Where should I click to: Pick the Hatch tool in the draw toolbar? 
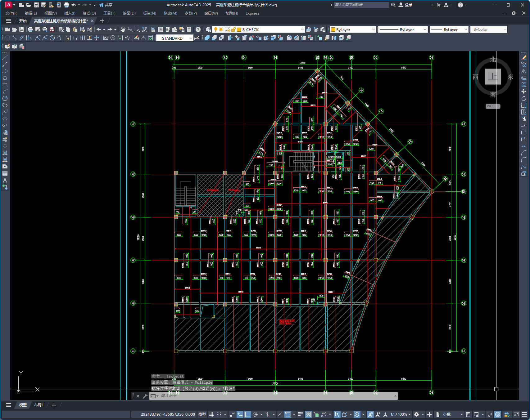click(5, 153)
